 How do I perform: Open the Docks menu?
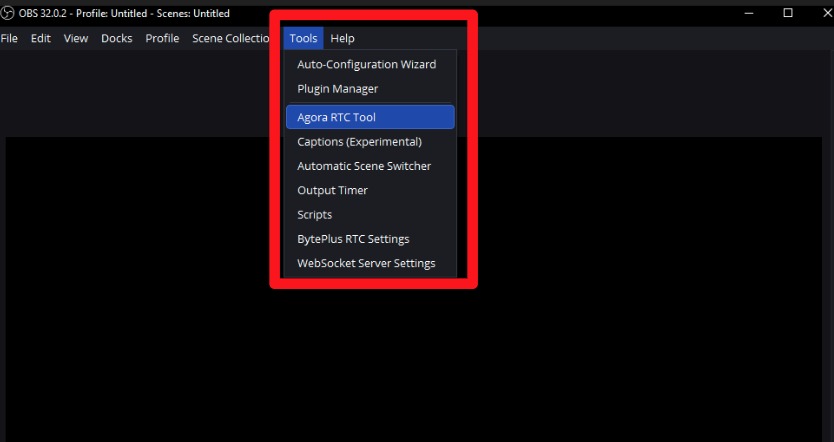coord(116,38)
